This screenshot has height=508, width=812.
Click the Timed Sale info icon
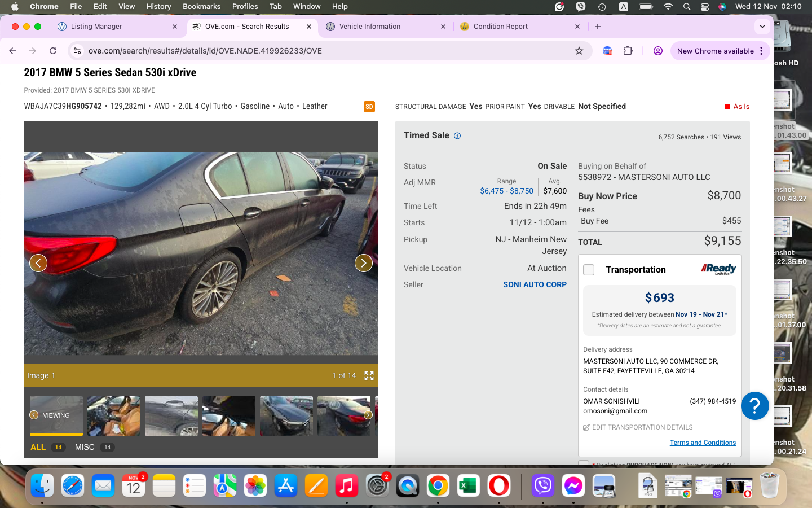click(457, 136)
